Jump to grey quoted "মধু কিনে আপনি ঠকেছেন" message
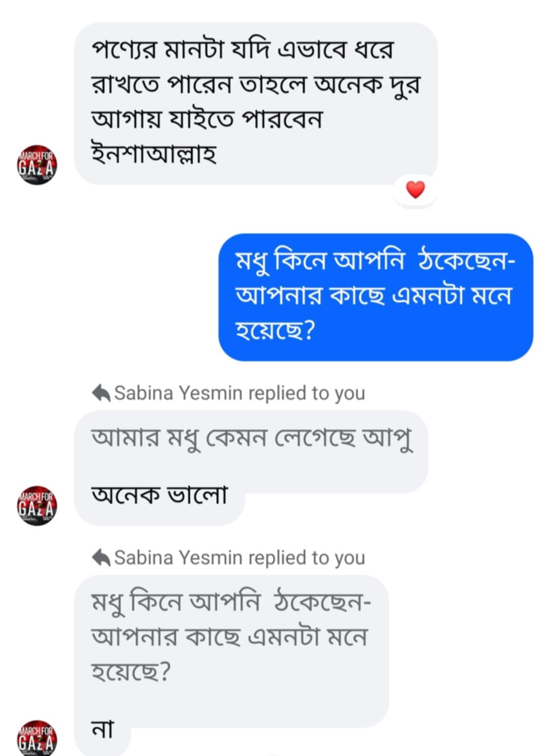545x756 pixels. coord(231,637)
